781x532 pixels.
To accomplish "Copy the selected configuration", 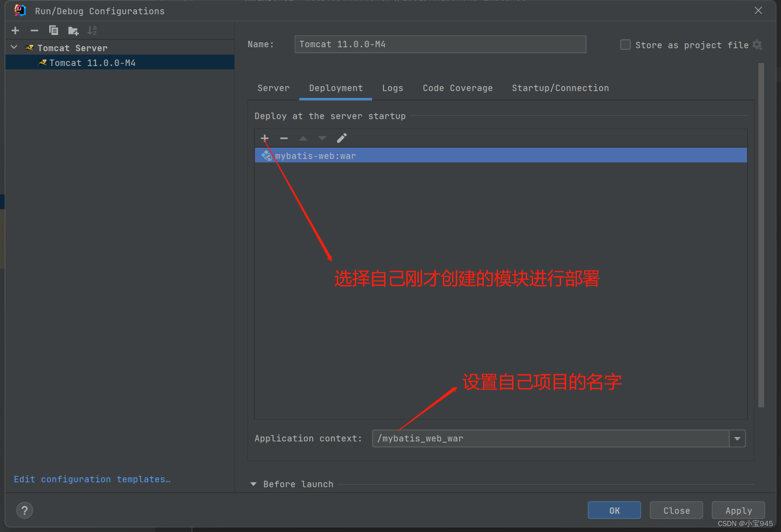I will pyautogui.click(x=54, y=31).
